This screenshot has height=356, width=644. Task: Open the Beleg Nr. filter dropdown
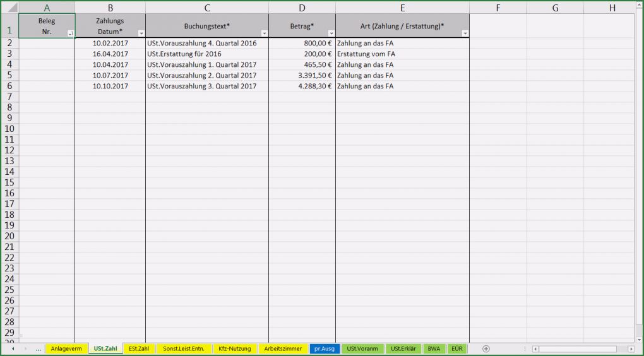(x=70, y=33)
